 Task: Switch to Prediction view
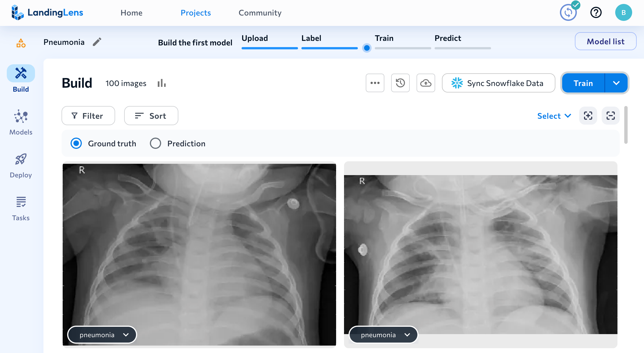[155, 143]
